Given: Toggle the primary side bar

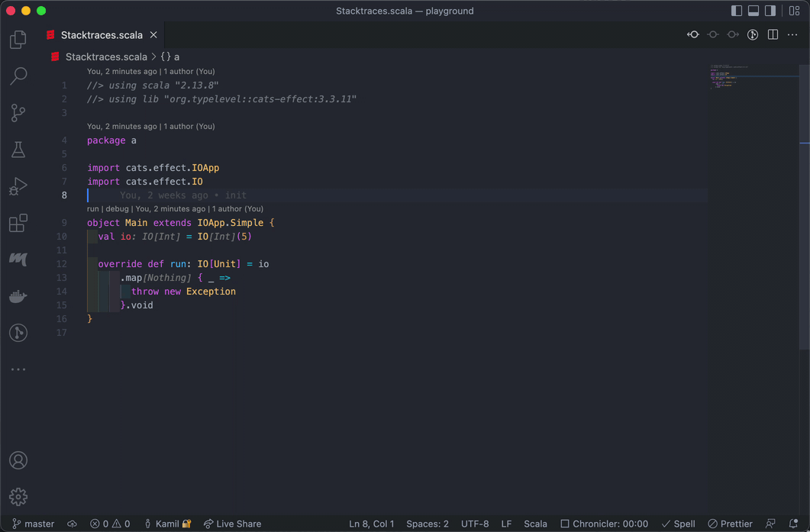Looking at the screenshot, I should coord(737,11).
